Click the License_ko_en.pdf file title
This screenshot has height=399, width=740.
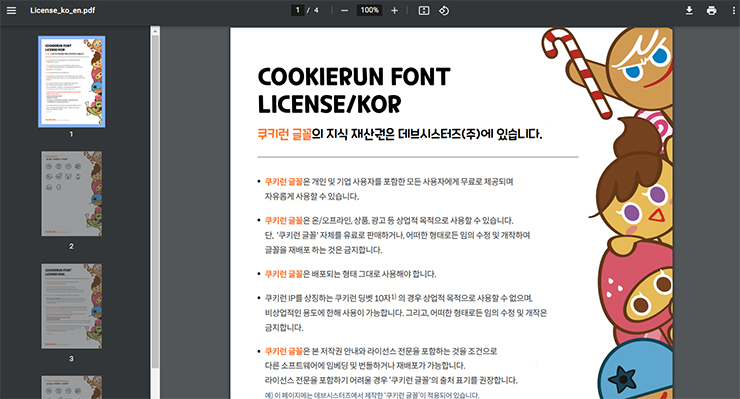click(62, 10)
